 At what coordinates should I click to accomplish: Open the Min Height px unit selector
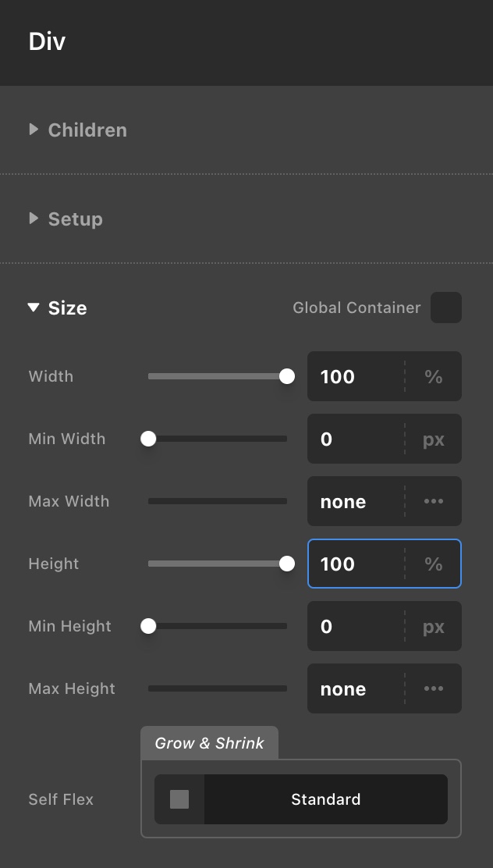click(434, 627)
